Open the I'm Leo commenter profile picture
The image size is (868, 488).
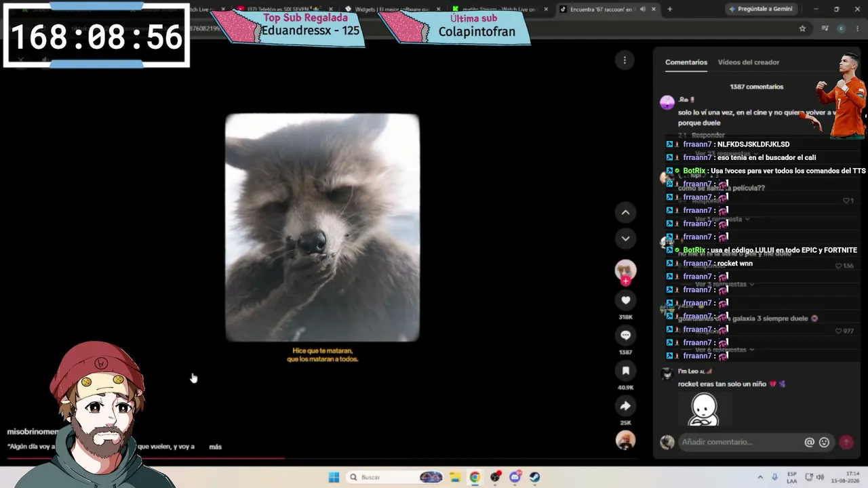click(667, 374)
